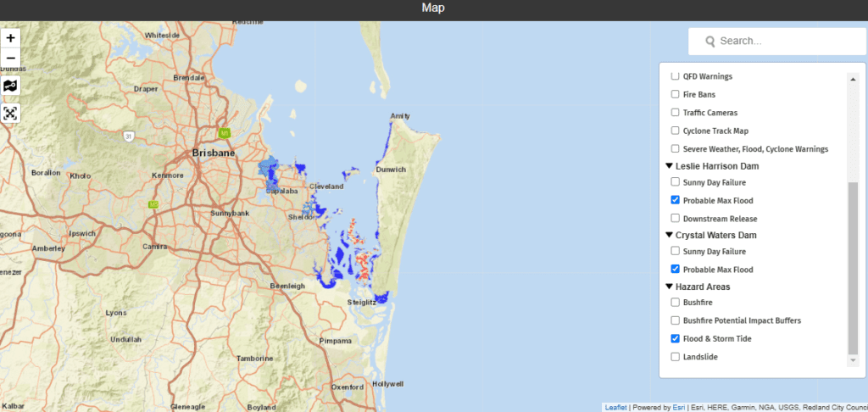Viewport: 868px width, 412px height.
Task: Collapse the Hazard Areas group
Action: click(670, 287)
